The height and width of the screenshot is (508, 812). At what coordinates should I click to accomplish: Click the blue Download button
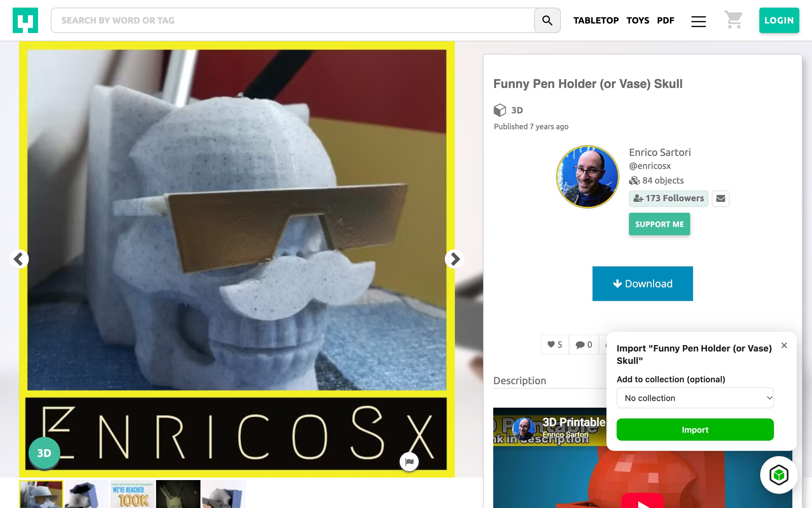coord(643,284)
